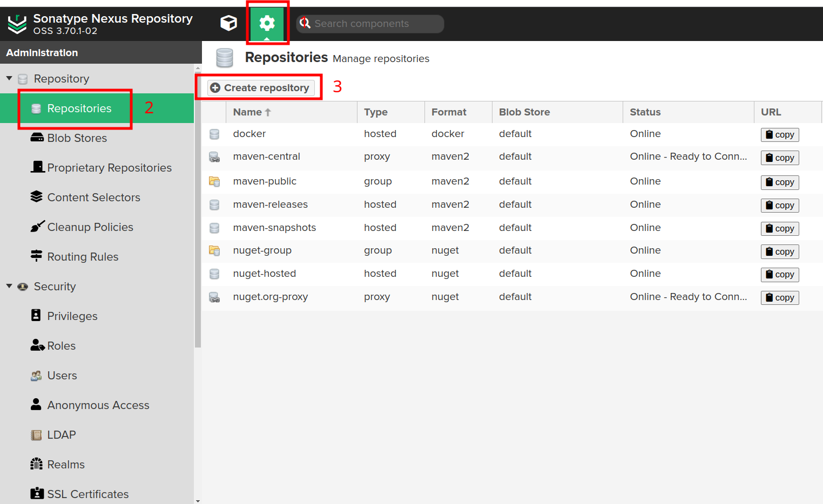Copy URL of docker repository
This screenshot has height=504, width=823.
pos(780,135)
